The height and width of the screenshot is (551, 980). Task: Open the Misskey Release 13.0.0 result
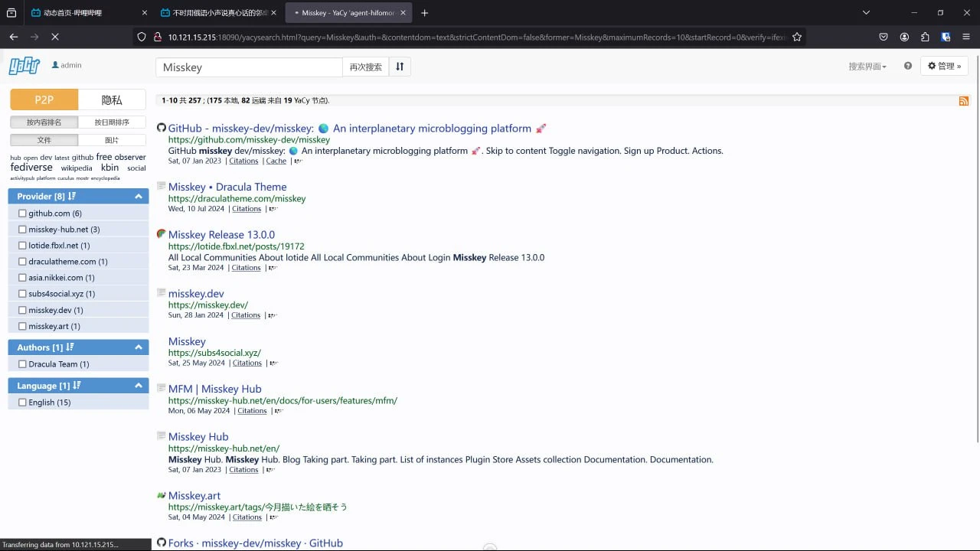[x=221, y=235]
